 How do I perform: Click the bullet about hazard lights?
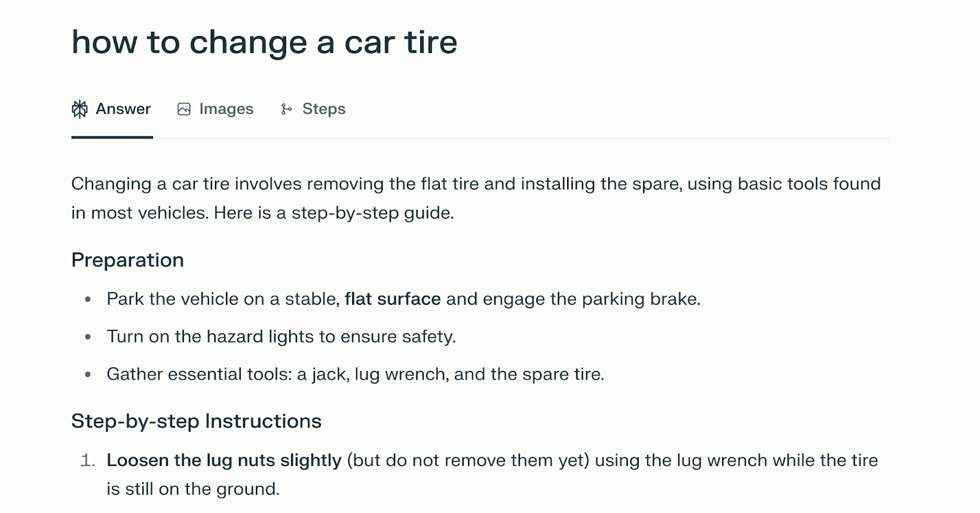click(282, 336)
